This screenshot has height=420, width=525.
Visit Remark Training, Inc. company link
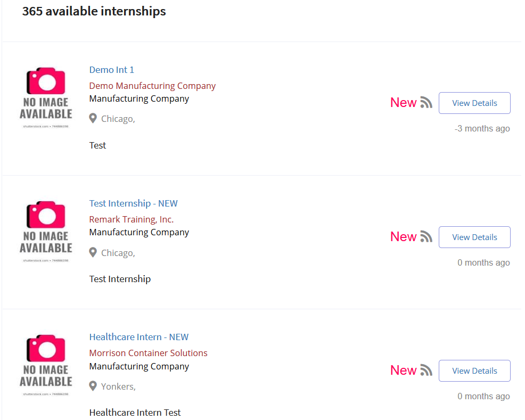pyautogui.click(x=131, y=219)
